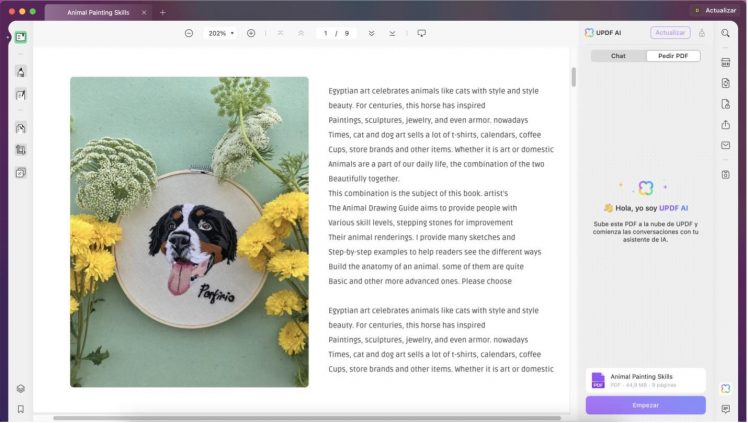Click the share/export icon in right sidebar
Screen dimensions: 748x423
(725, 125)
